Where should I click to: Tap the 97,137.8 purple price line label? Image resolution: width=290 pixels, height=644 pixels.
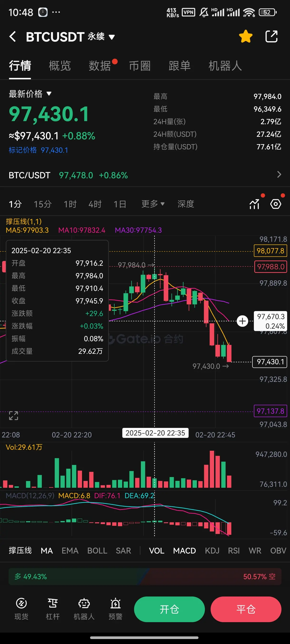(271, 411)
